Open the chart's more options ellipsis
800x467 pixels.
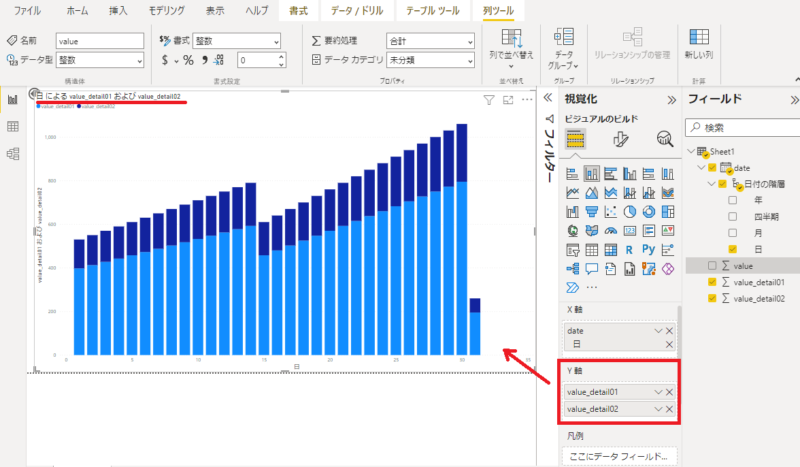coord(527,100)
